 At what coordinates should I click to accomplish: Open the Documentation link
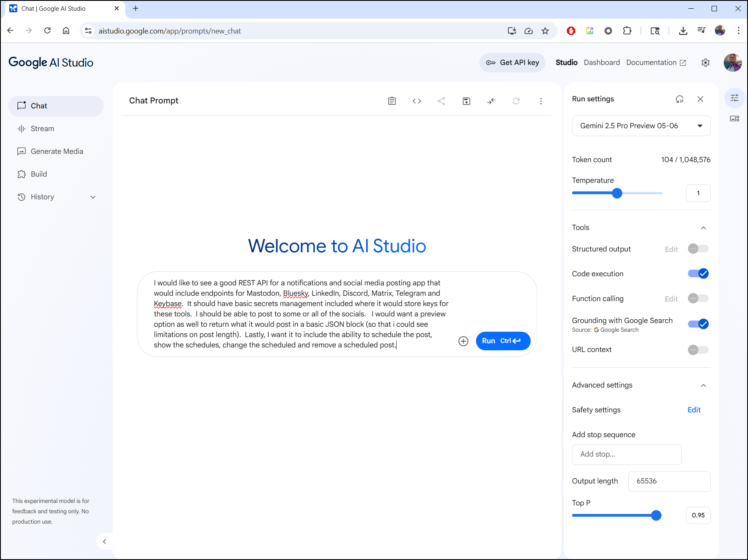click(656, 62)
